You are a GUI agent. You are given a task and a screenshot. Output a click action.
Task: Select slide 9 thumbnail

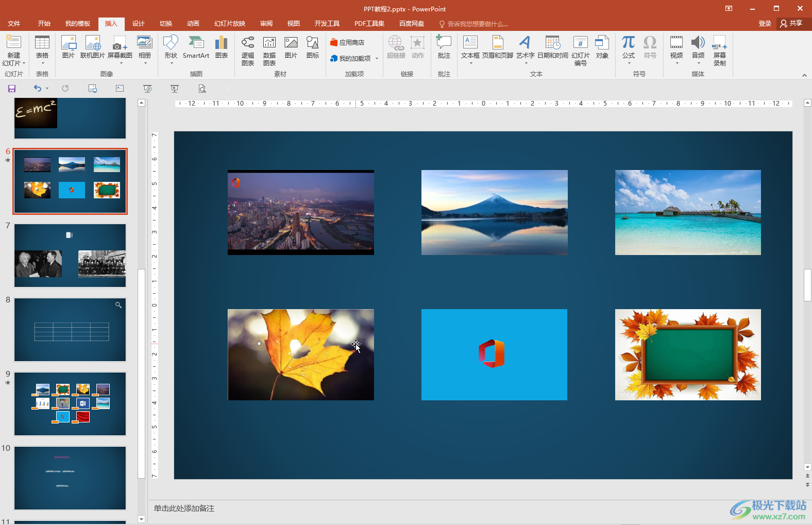click(70, 404)
